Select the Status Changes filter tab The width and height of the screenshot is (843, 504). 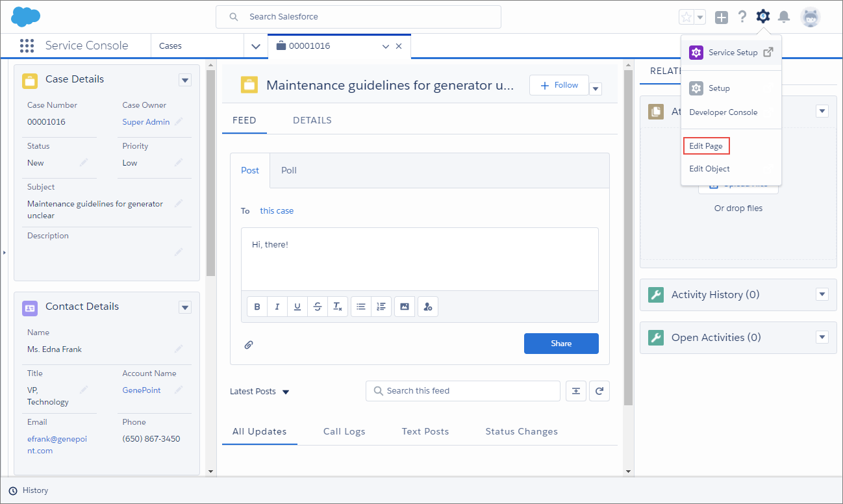pos(522,431)
